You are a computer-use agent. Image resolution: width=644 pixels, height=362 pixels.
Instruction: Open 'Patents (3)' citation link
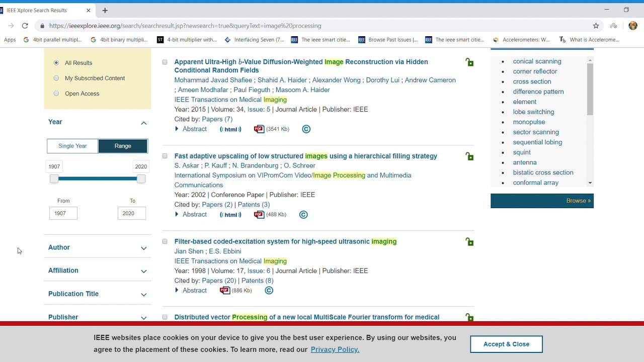254,205
